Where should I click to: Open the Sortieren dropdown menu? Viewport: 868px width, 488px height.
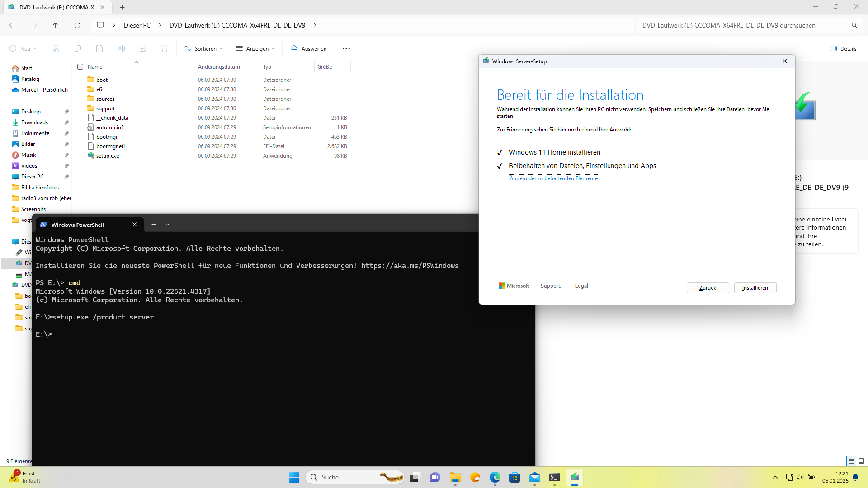[203, 49]
